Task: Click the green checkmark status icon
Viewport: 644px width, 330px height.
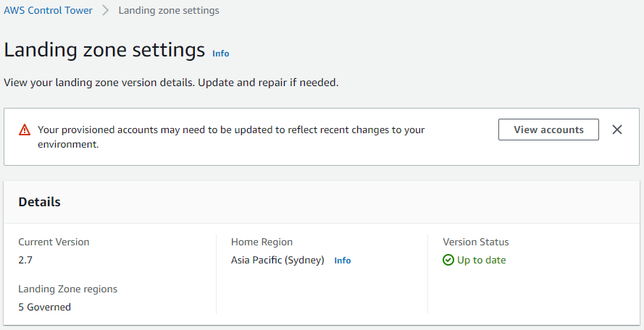Action: (448, 260)
